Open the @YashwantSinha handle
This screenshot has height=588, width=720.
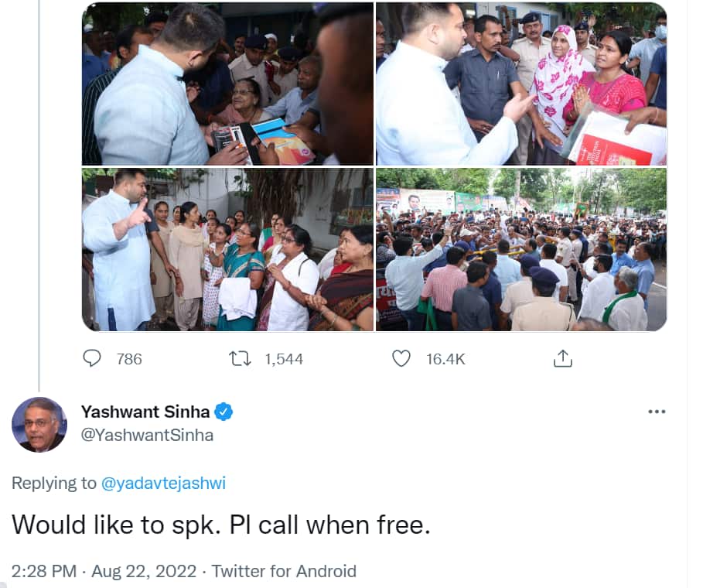point(147,435)
